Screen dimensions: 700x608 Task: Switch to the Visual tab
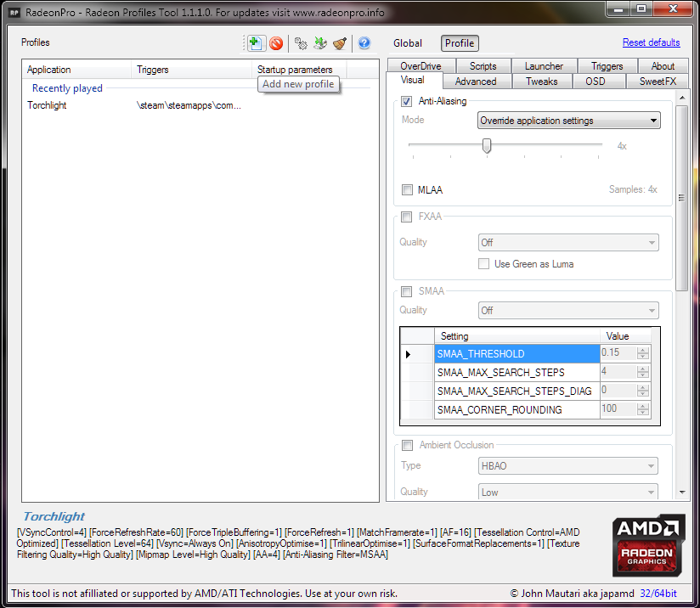click(x=413, y=81)
